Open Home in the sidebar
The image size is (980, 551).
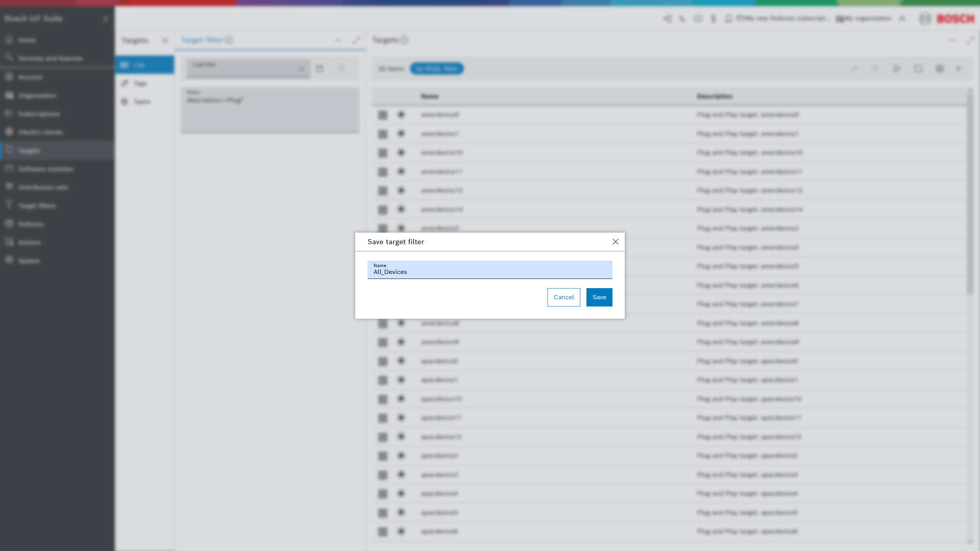click(27, 40)
